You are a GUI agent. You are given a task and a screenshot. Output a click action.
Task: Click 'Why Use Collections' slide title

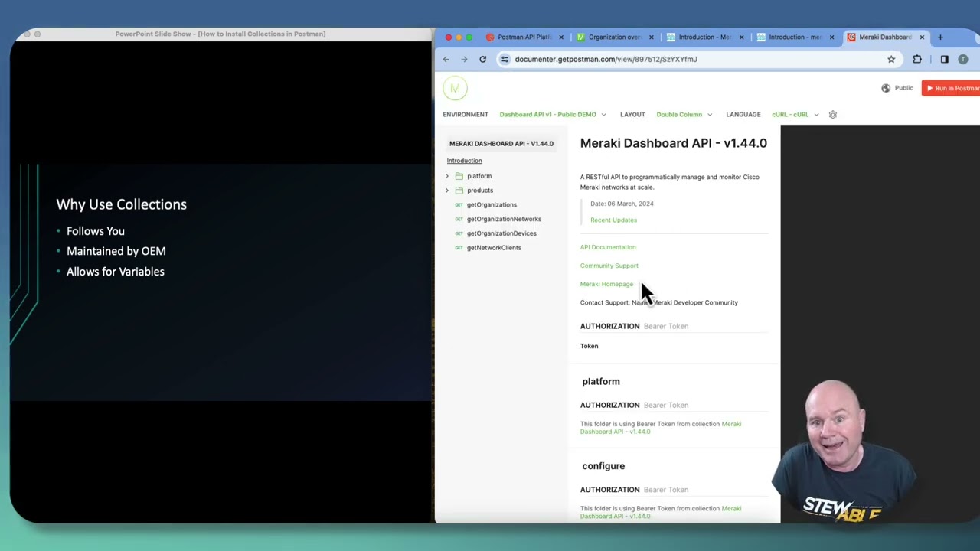point(121,204)
